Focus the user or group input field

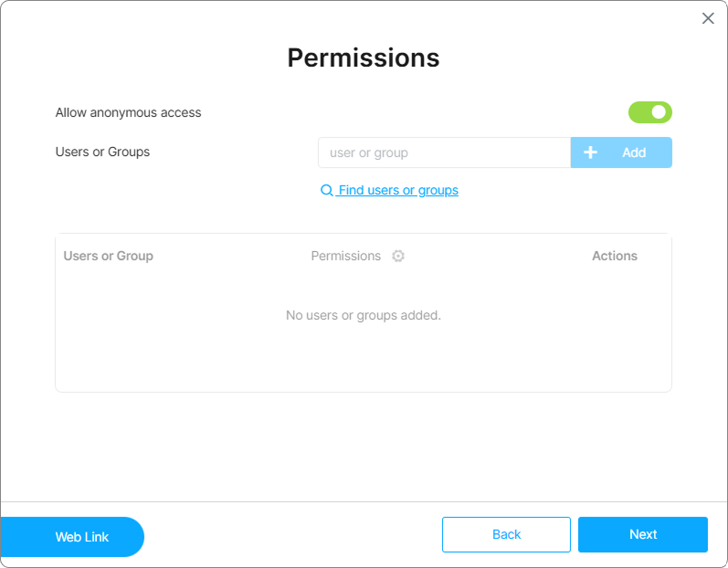coord(444,153)
